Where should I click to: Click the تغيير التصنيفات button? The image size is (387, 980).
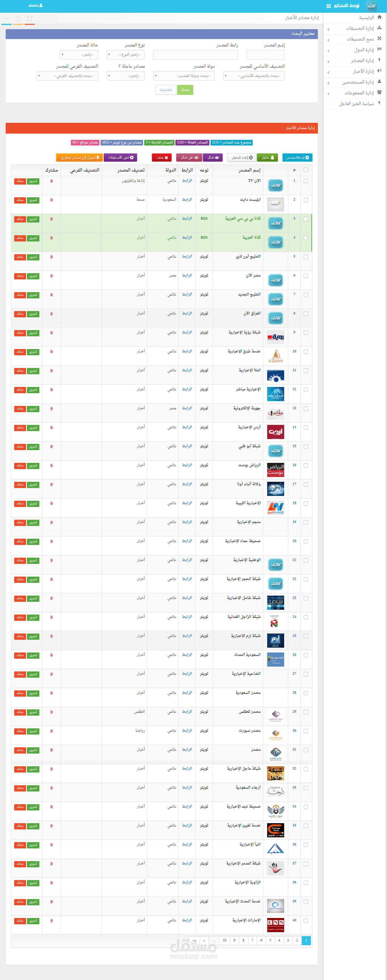click(x=120, y=157)
